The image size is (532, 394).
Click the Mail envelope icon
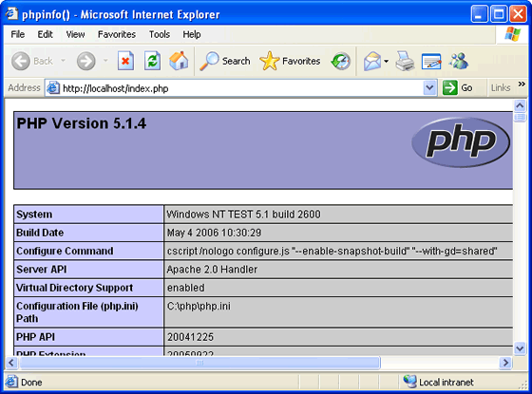point(372,62)
